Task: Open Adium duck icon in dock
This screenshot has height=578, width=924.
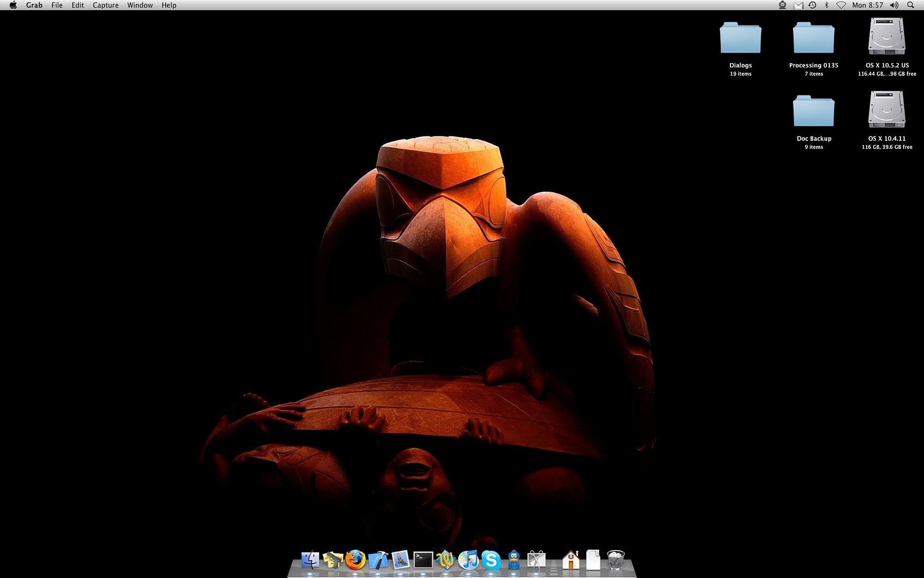Action: (514, 560)
